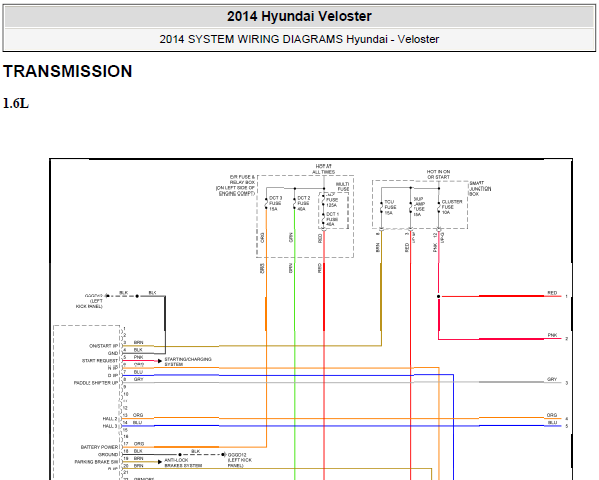Click the SMART JUNCTION BOX label
The height and width of the screenshot is (480, 599).
480,188
